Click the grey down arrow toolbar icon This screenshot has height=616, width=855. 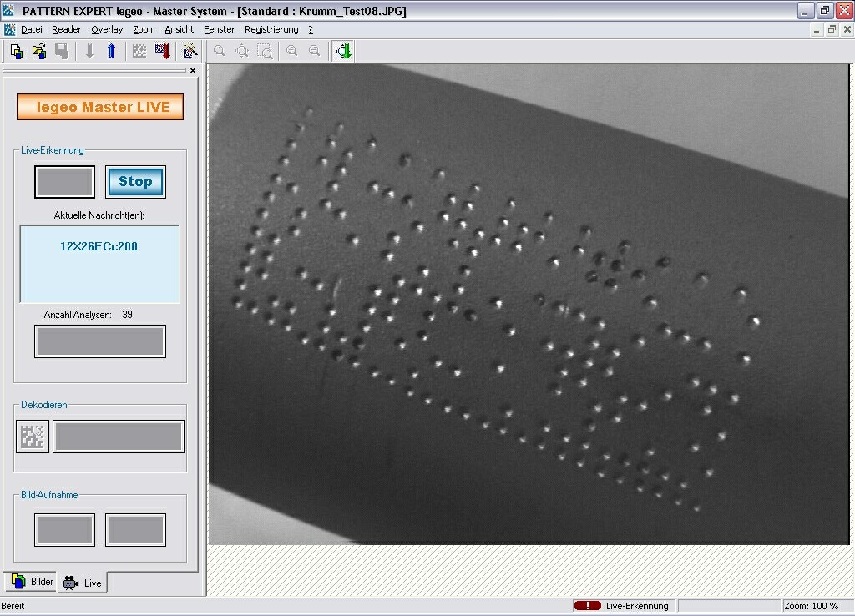pyautogui.click(x=89, y=52)
